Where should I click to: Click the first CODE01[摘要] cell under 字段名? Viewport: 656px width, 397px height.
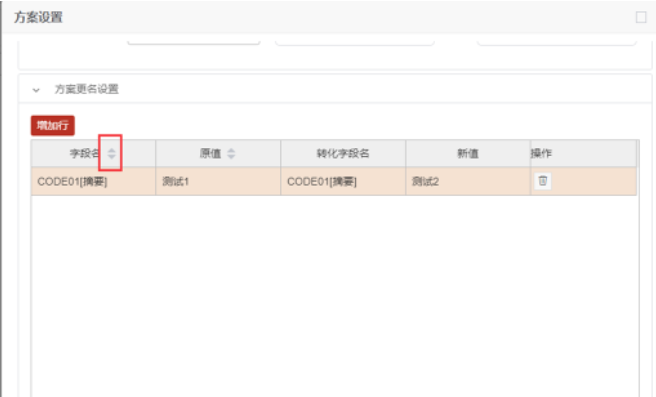93,181
